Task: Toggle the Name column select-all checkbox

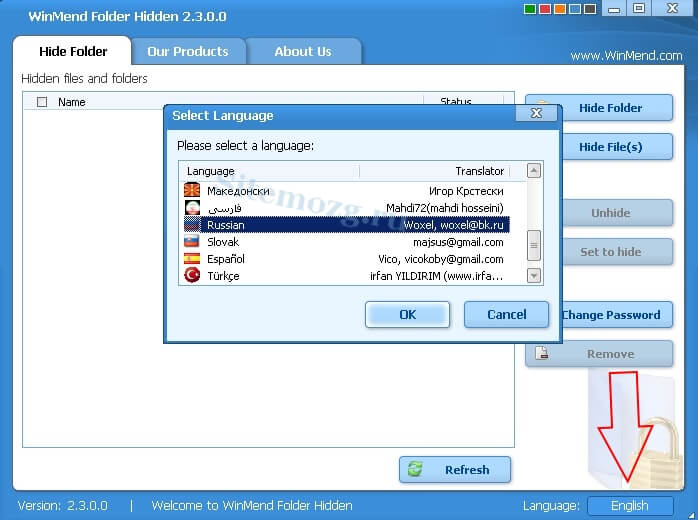Action: pyautogui.click(x=42, y=102)
